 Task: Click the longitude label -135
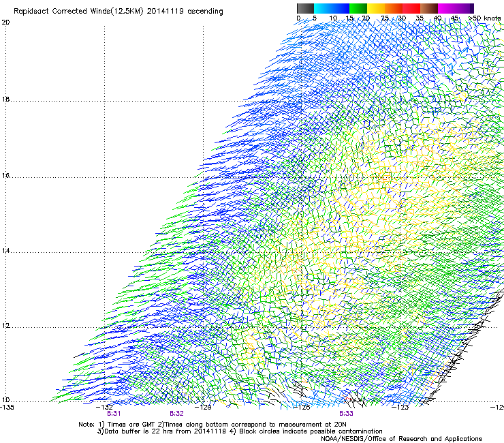click(x=7, y=407)
